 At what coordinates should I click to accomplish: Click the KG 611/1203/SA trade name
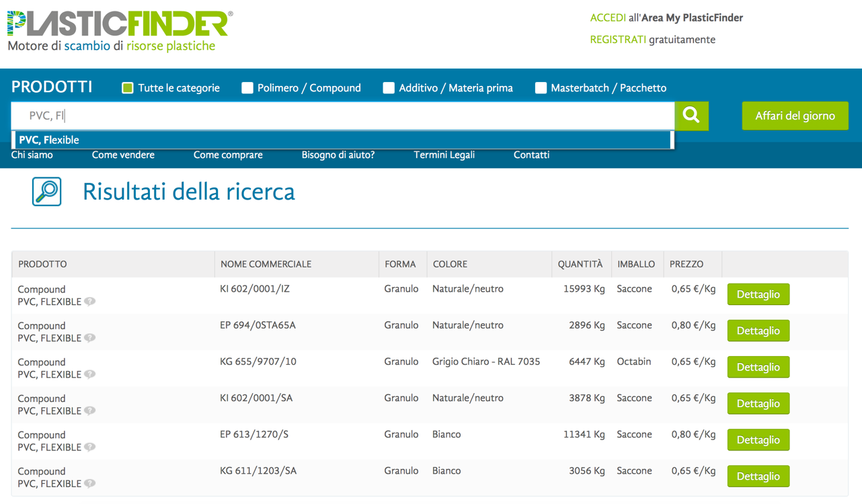pyautogui.click(x=258, y=470)
